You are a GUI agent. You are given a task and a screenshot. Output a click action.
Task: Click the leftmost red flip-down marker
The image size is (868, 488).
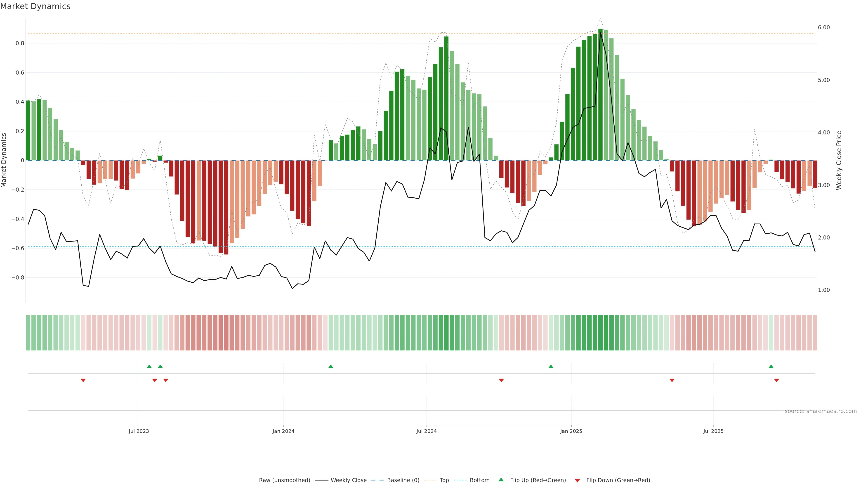click(x=83, y=380)
